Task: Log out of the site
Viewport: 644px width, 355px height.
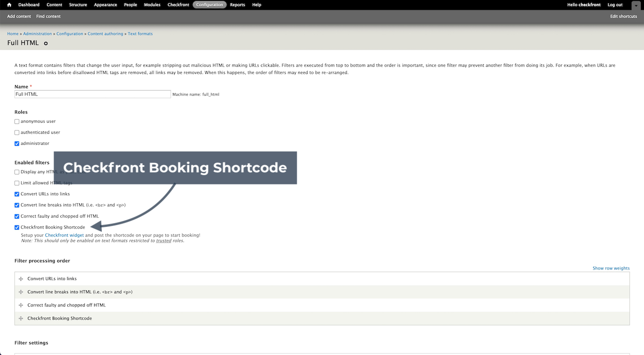Action: (615, 5)
